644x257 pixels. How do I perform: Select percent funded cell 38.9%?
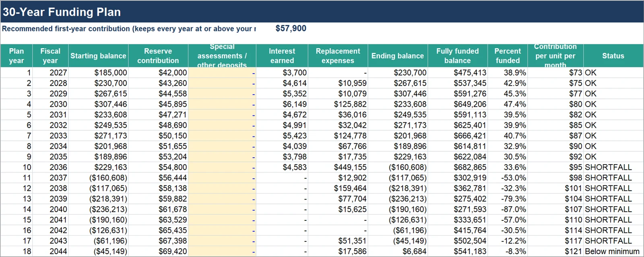pos(508,73)
